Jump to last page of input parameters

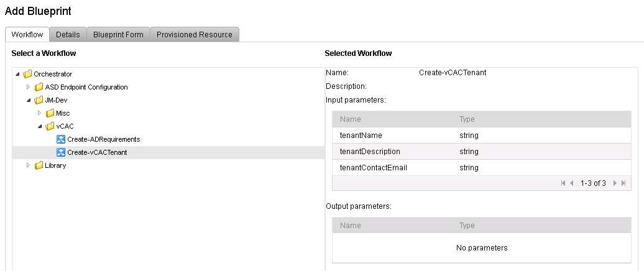point(623,183)
